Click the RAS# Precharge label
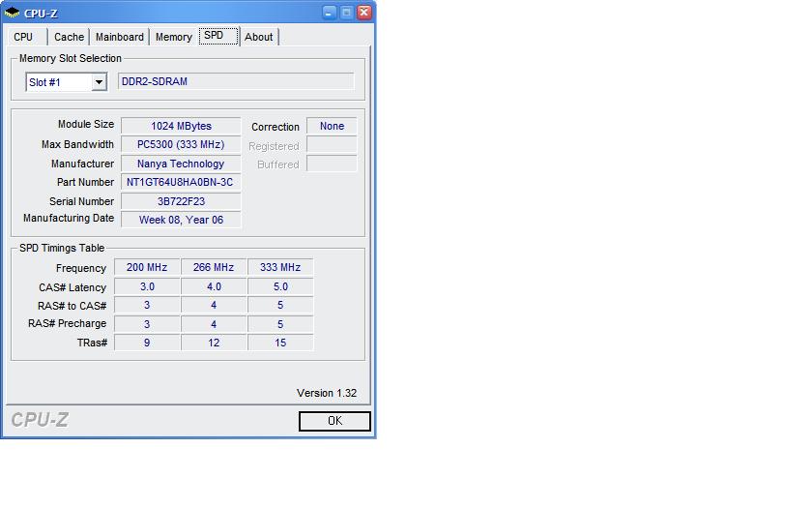812x508 pixels. 67,323
